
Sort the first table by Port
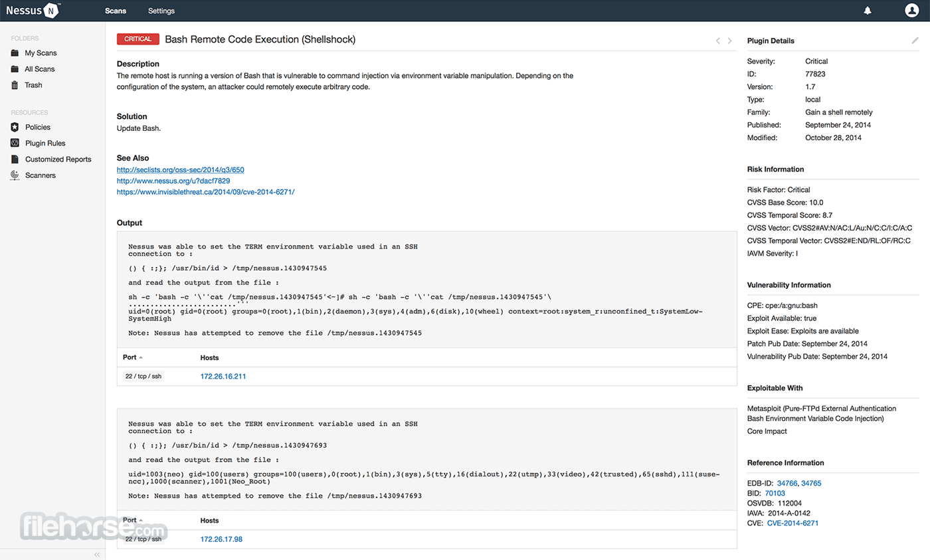coord(133,357)
